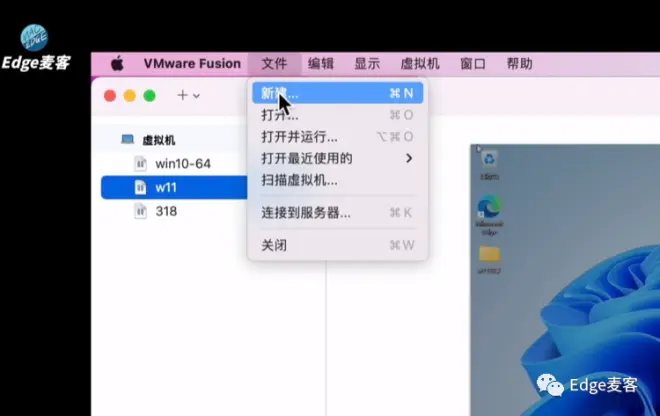Open the 编辑 menu
This screenshot has height=416, width=660.
(x=320, y=64)
